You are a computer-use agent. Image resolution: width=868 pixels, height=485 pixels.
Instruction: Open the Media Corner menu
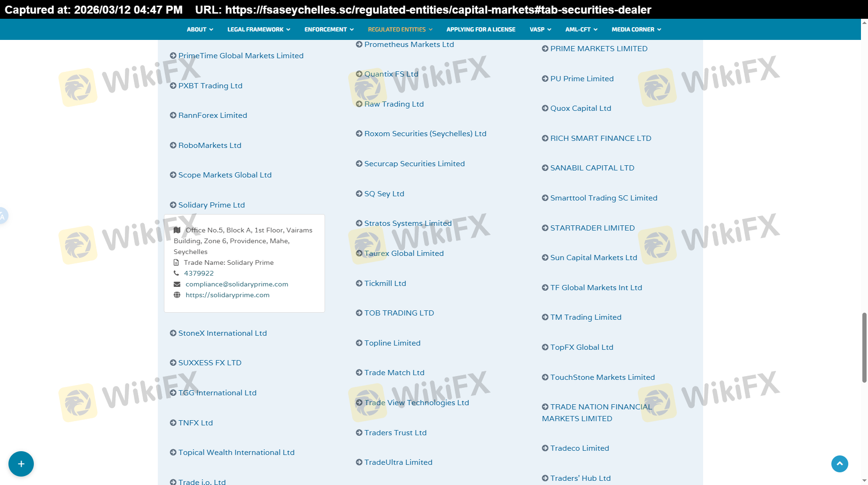coord(636,30)
